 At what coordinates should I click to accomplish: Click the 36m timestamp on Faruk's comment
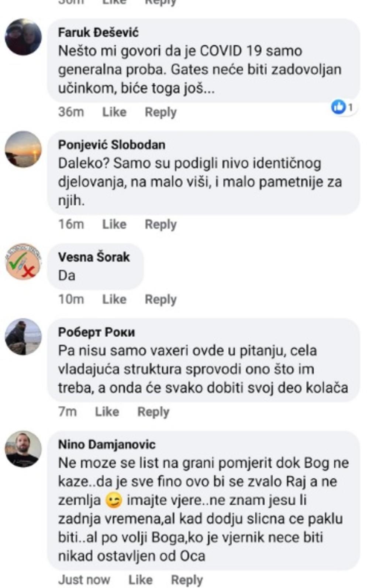tap(71, 112)
